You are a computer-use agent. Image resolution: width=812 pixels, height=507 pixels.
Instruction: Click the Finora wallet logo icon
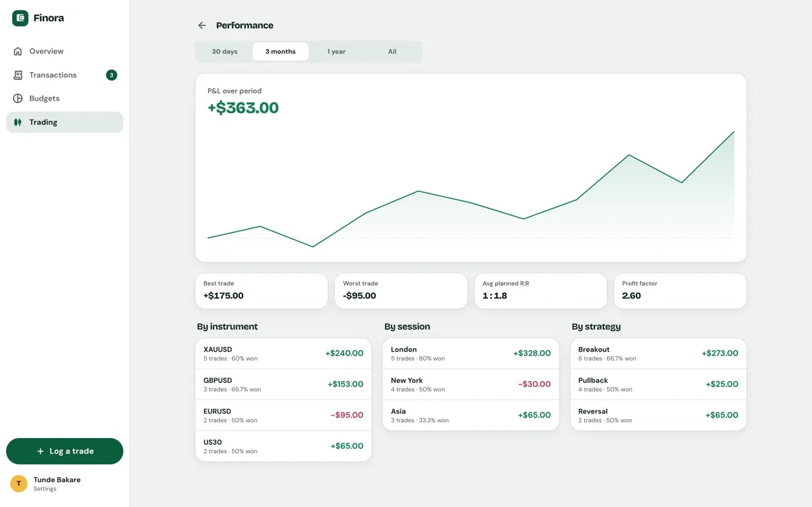[20, 18]
